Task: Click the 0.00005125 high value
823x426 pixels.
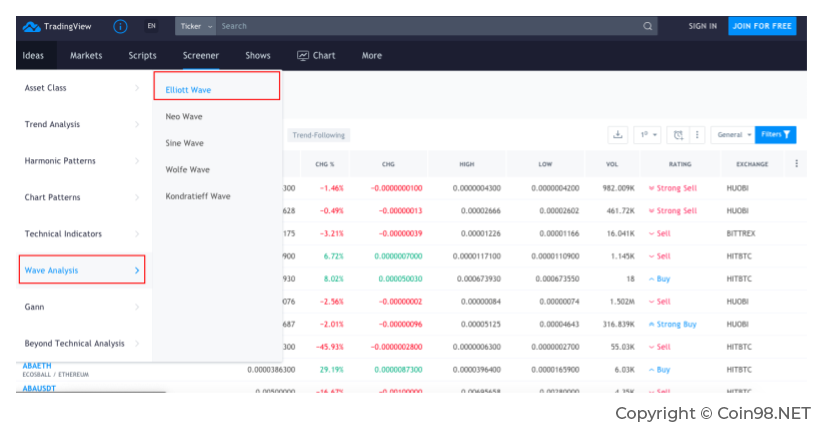Action: click(481, 325)
